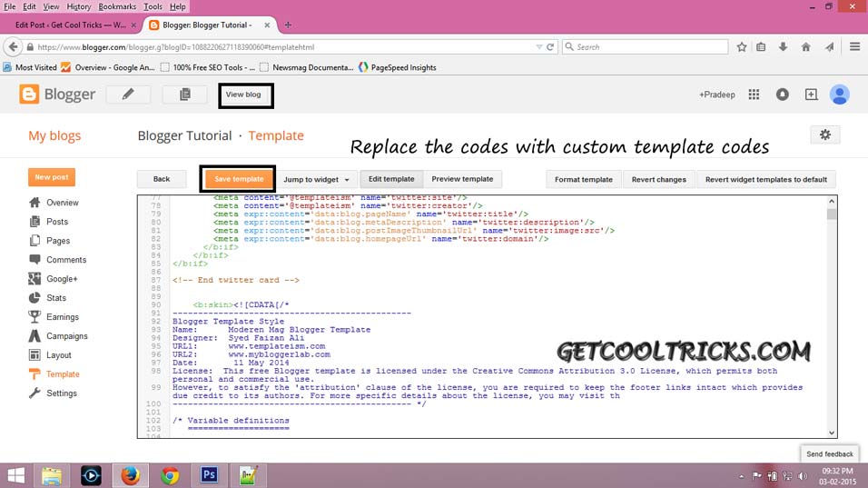Open the Firefox hamburger menu

click(854, 47)
